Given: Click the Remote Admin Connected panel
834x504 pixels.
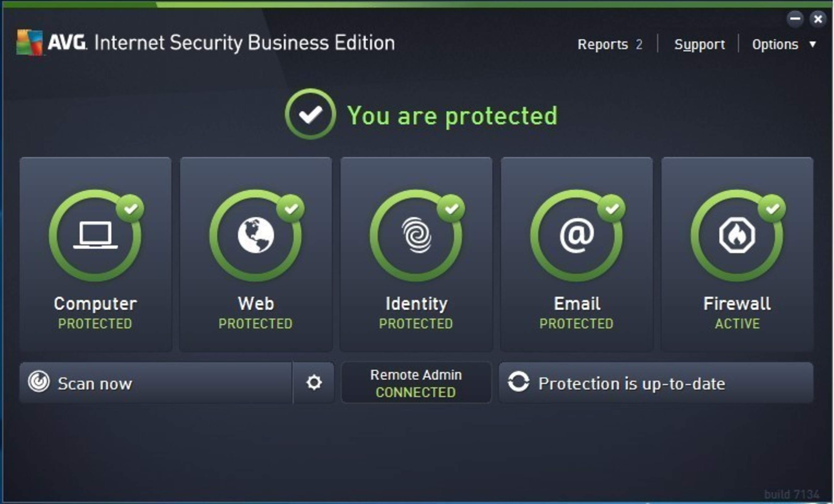Looking at the screenshot, I should click(416, 383).
